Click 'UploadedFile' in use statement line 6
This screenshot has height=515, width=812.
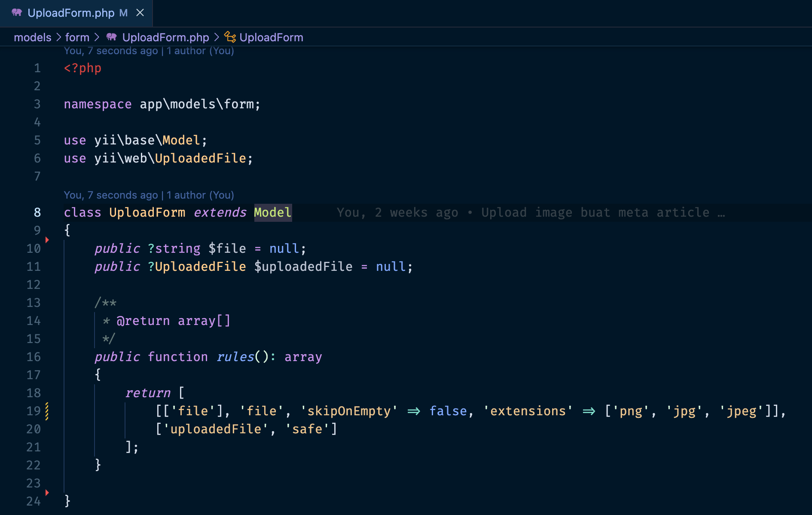tap(201, 158)
